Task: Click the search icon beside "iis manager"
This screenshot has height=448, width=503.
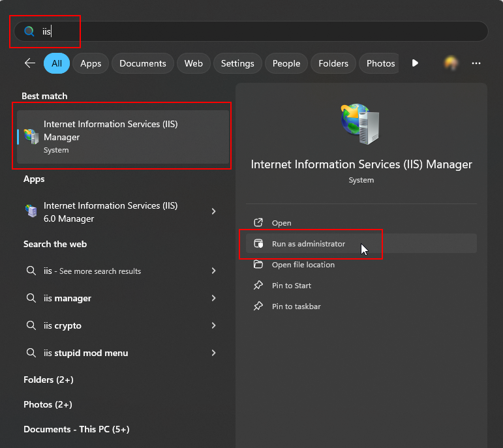Action: tap(31, 298)
